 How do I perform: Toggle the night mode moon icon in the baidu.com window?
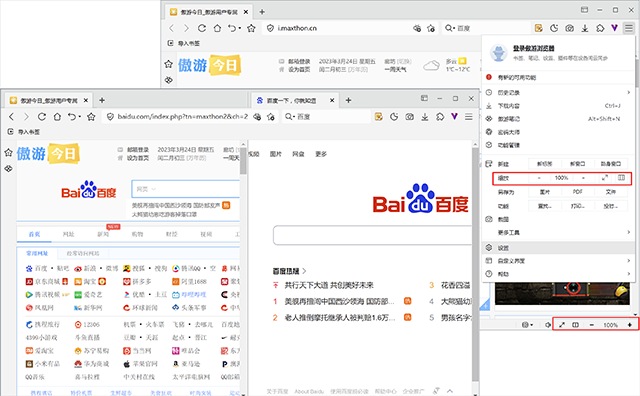coord(394,117)
